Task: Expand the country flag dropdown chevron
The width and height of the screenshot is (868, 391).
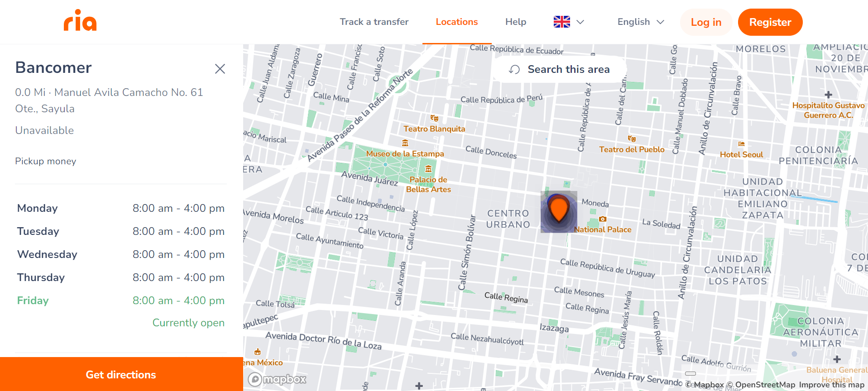Action: click(580, 22)
